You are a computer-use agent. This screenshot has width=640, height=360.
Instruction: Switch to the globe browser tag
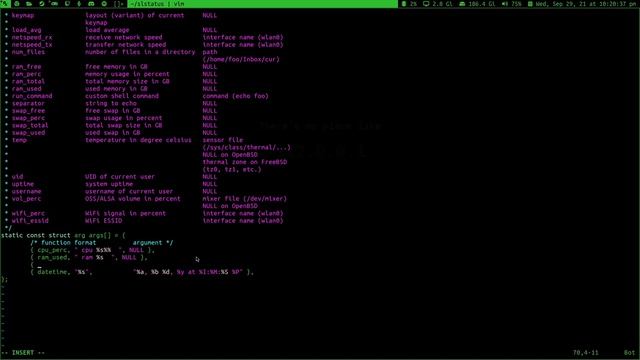pos(17,4)
